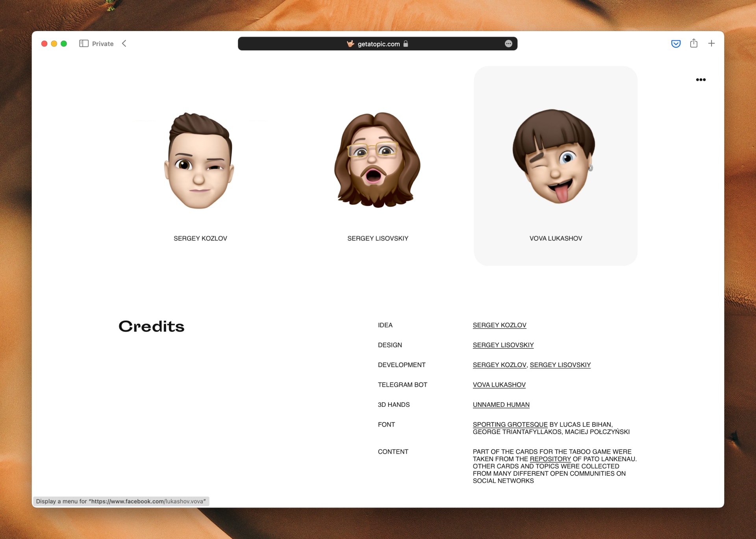
Task: Open Vova Lukashov Telegram Bot link
Action: pyautogui.click(x=499, y=385)
